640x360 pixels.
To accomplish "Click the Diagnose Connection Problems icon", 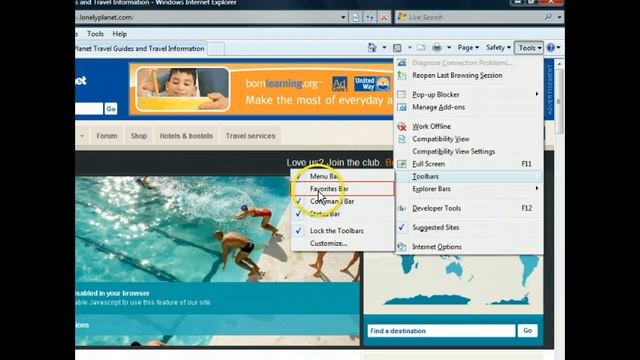I will (x=402, y=62).
